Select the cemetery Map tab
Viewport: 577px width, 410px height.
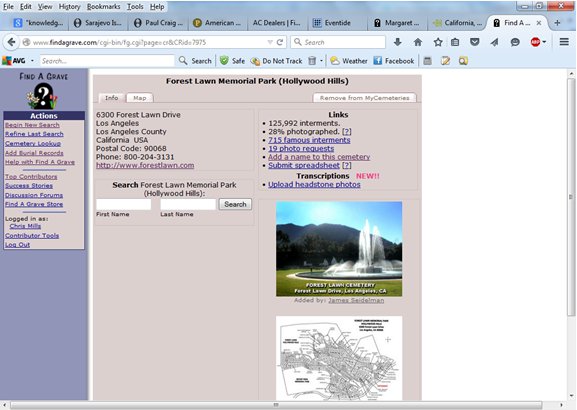coord(139,98)
